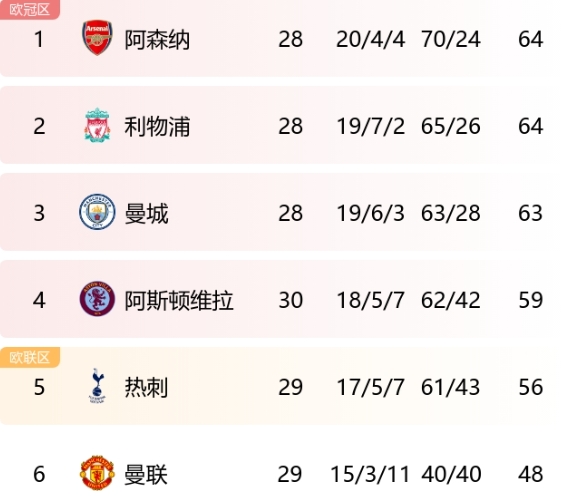Click Manchester City's 63 points value

point(530,213)
